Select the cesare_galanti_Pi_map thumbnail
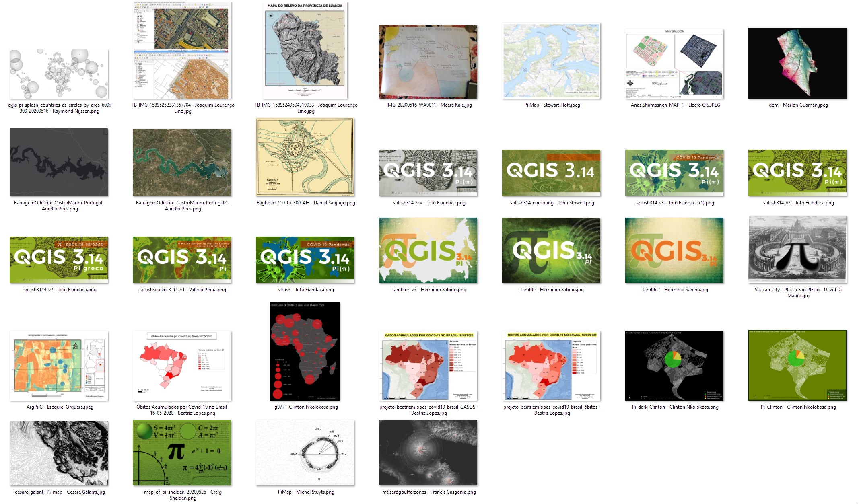Viewport: 859px width, 504px height. (59, 453)
